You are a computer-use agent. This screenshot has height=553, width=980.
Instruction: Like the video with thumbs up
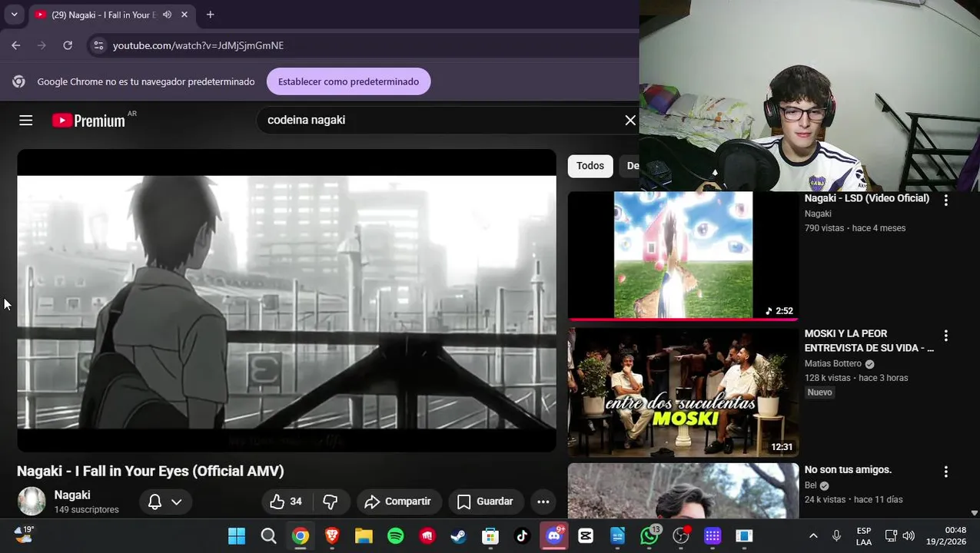point(286,502)
